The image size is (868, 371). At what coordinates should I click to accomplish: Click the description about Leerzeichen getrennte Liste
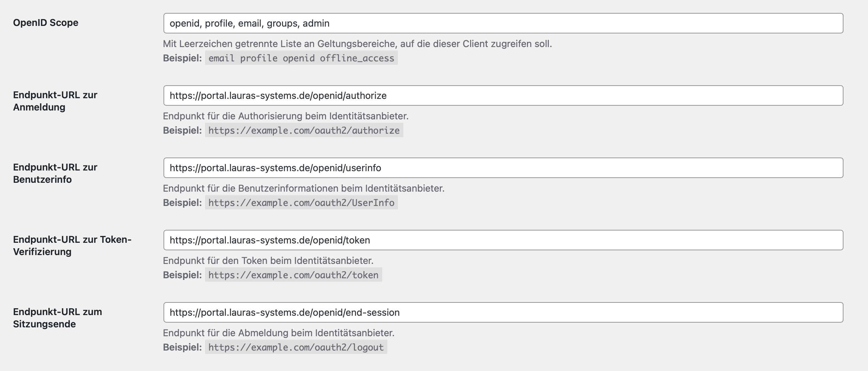(357, 44)
